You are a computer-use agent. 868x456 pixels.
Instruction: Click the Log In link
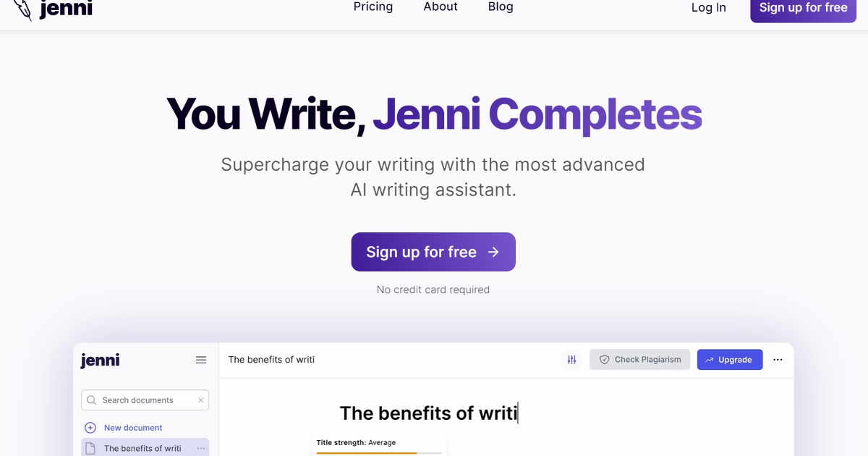click(707, 8)
